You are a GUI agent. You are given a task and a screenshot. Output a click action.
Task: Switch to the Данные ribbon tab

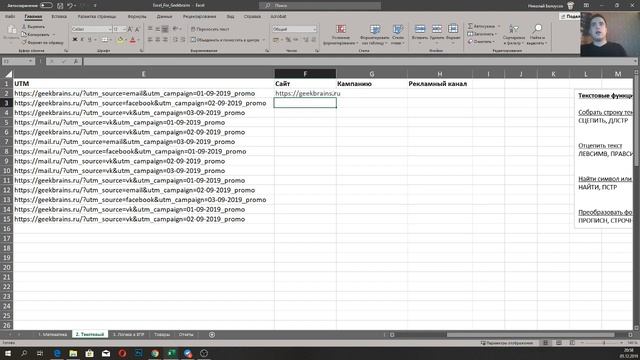click(164, 17)
